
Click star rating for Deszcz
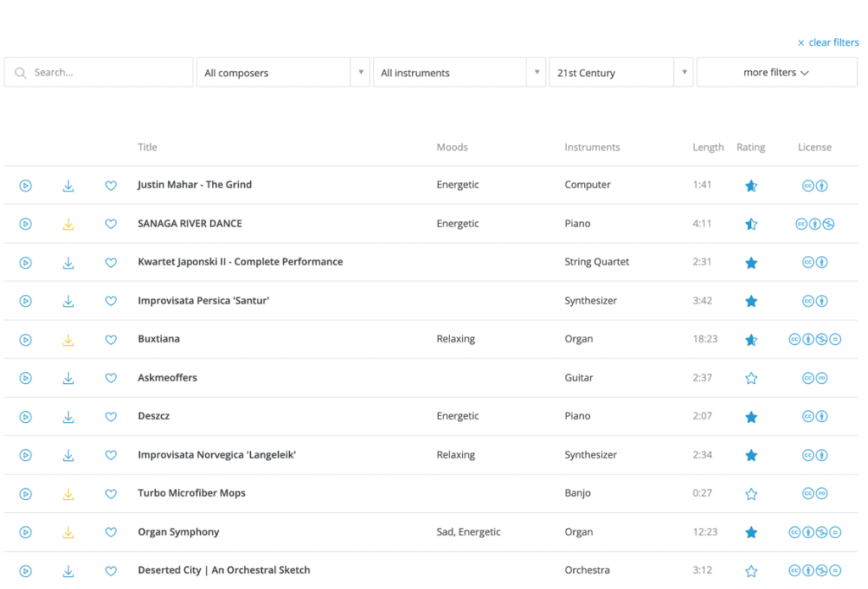751,417
